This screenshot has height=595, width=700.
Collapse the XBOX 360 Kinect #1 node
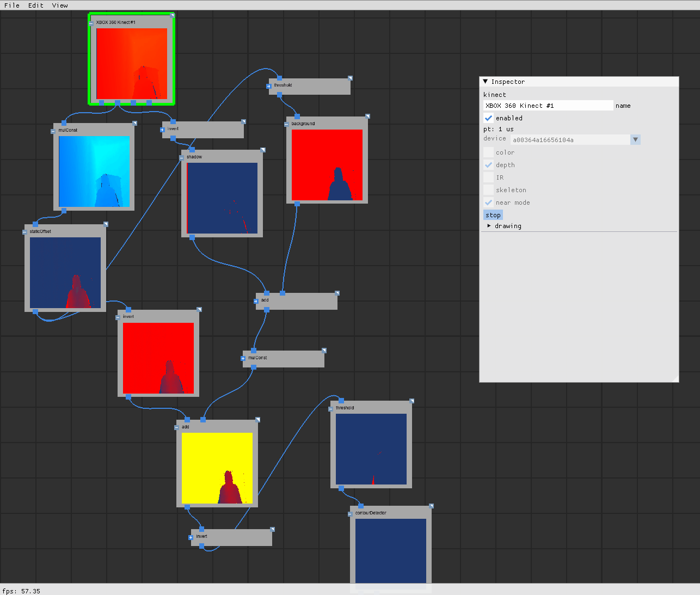(x=91, y=23)
